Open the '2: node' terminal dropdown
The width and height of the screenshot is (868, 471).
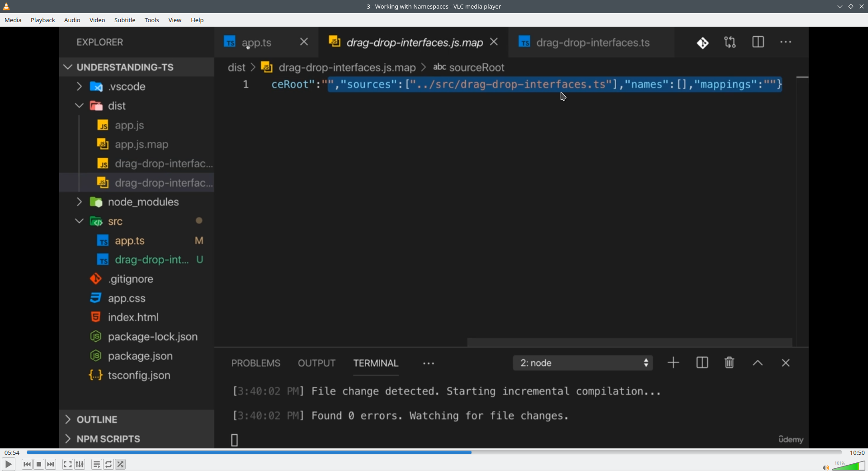coord(583,363)
